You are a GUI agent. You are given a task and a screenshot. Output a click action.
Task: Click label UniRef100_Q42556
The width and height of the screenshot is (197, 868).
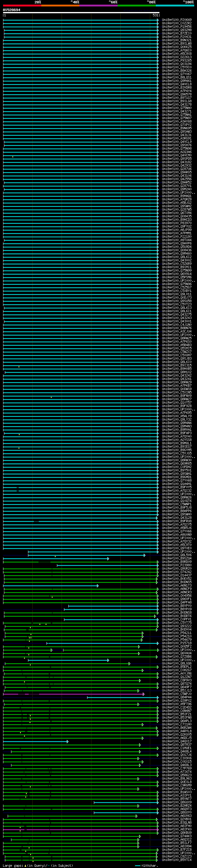(177, 179)
